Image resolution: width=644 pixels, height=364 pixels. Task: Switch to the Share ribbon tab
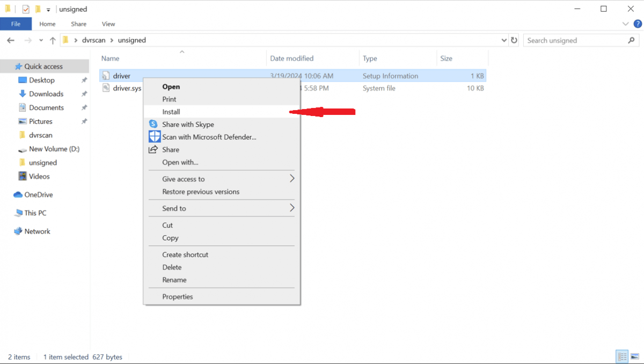78,24
